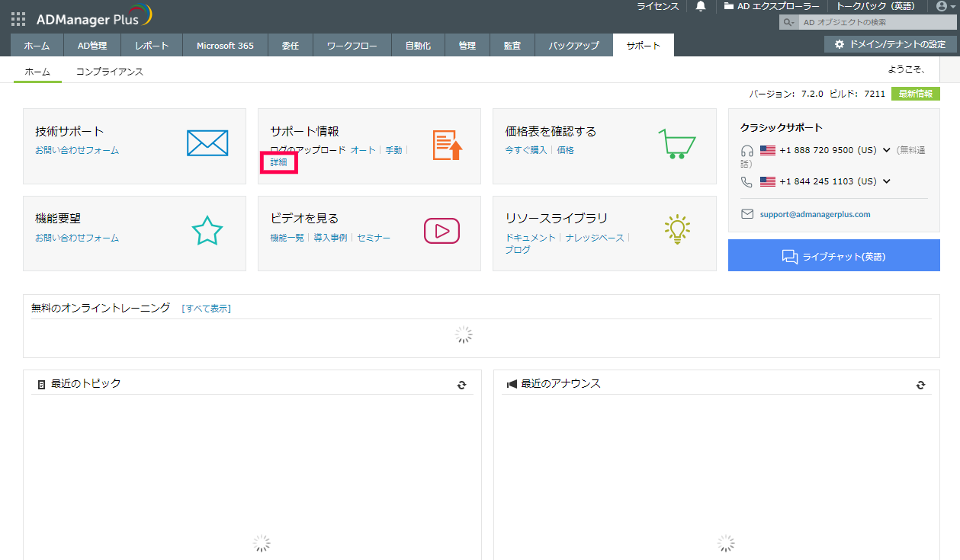Image resolution: width=960 pixels, height=560 pixels.
Task: Switch to the レポート tab
Action: tap(152, 46)
